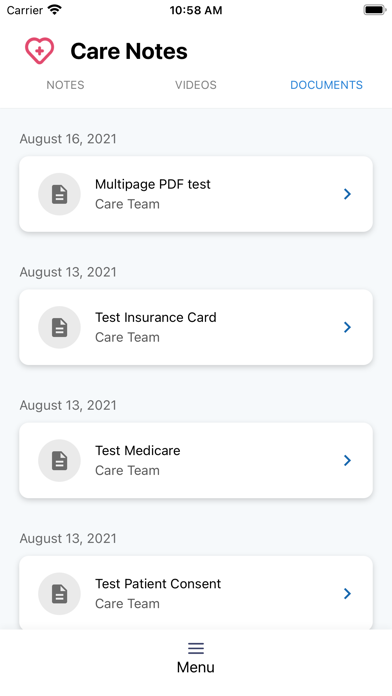Tap the pink heart Care Notes logo
The image size is (392, 696).
coord(40,51)
